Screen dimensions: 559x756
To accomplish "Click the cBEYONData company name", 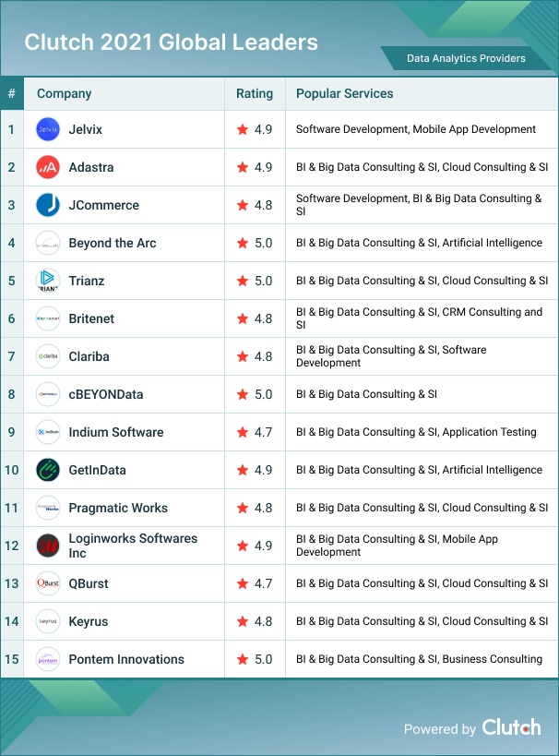I will (105, 394).
